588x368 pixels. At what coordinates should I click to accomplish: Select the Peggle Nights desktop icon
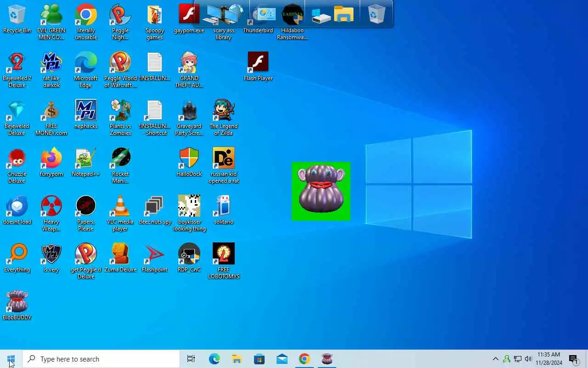pos(120,22)
